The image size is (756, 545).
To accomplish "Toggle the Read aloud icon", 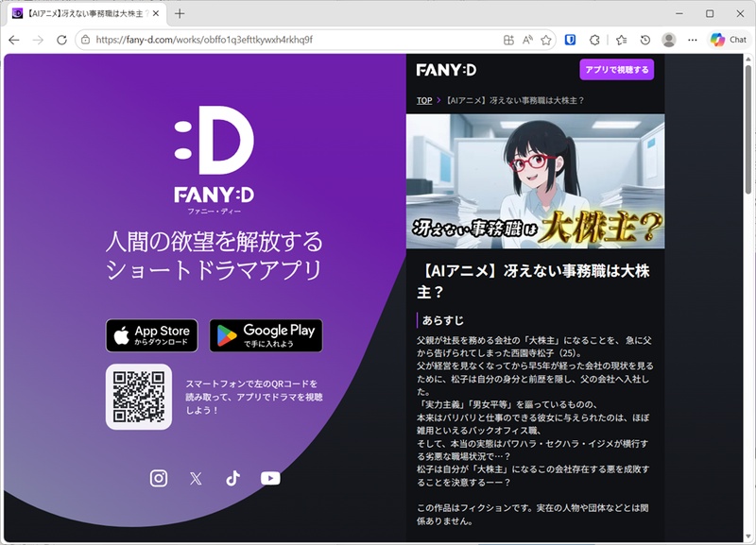I will click(527, 40).
